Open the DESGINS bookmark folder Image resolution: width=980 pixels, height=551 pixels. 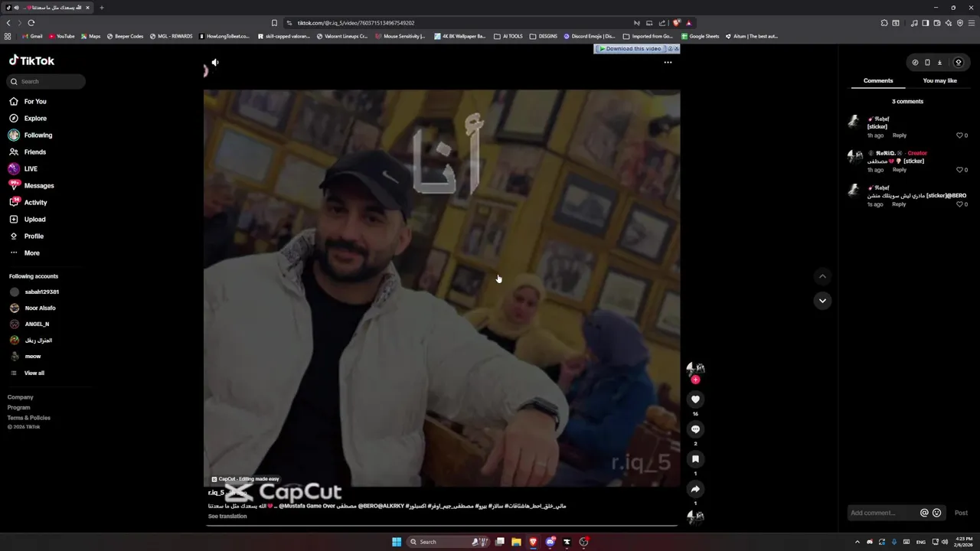pyautogui.click(x=544, y=36)
